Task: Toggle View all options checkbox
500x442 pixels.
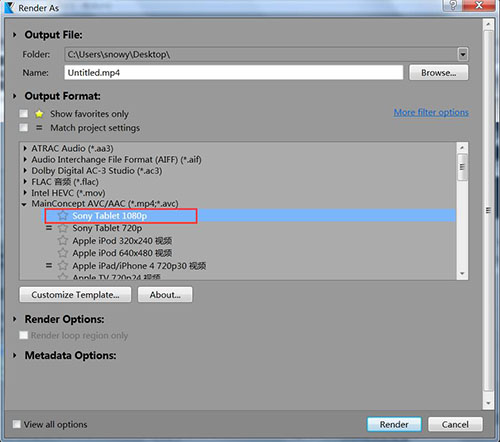Action: (16, 424)
